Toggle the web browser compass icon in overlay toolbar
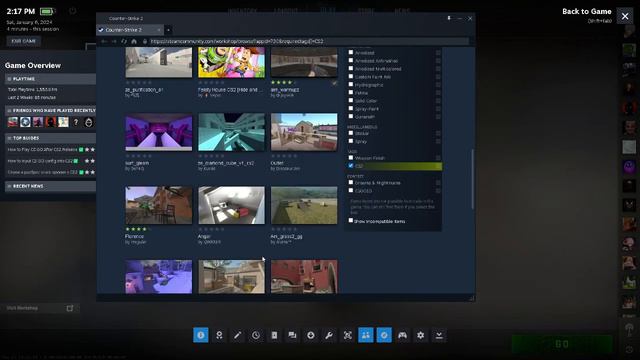 tap(384, 335)
